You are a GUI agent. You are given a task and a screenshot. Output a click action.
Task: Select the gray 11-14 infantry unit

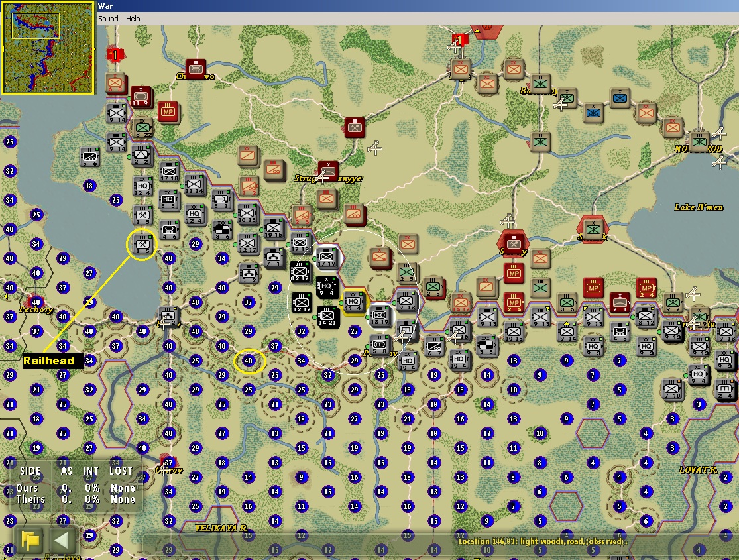coord(194,184)
